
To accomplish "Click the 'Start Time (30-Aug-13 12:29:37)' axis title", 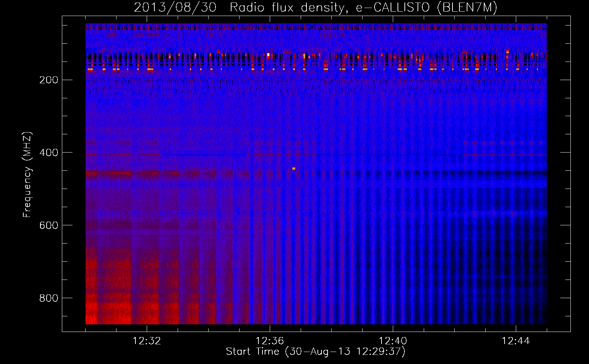I will (x=316, y=352).
